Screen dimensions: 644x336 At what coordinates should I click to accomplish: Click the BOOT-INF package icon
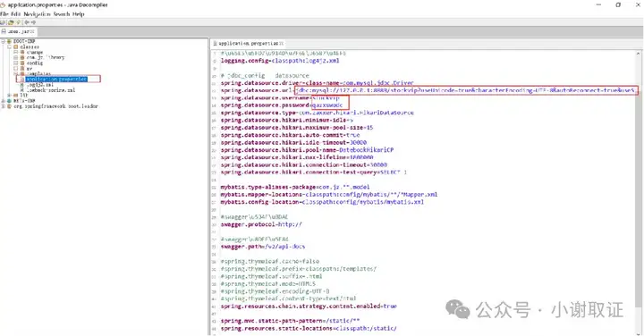[x=9, y=41]
